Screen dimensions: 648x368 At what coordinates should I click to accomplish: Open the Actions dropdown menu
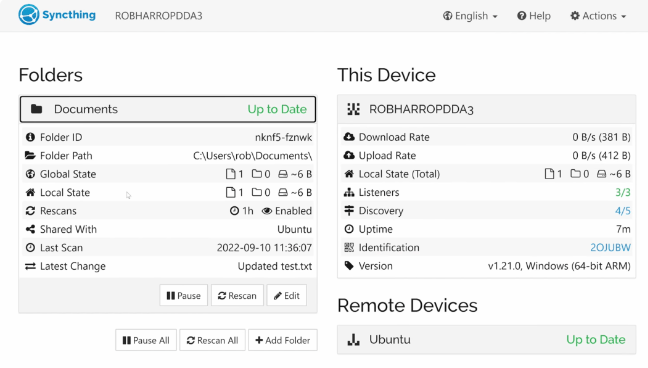pos(598,16)
